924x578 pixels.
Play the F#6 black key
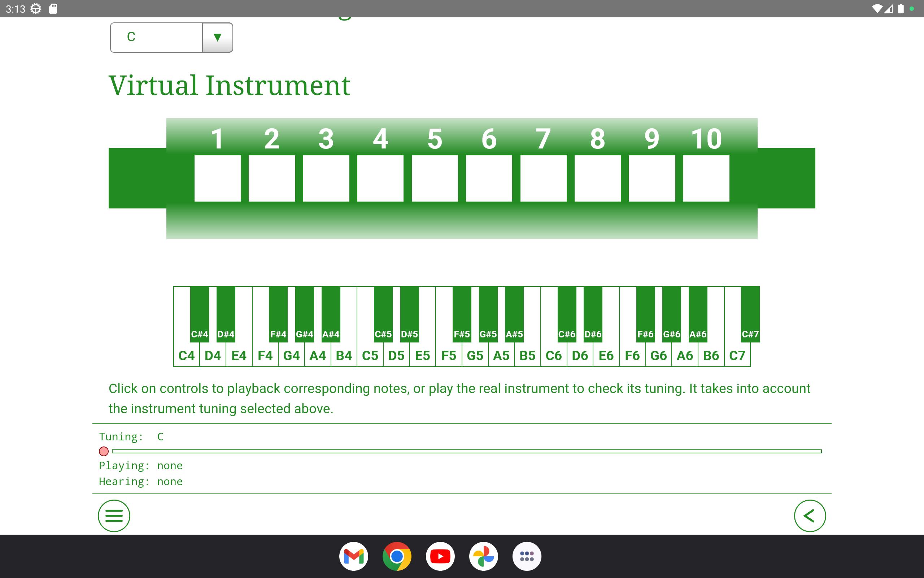click(x=646, y=314)
